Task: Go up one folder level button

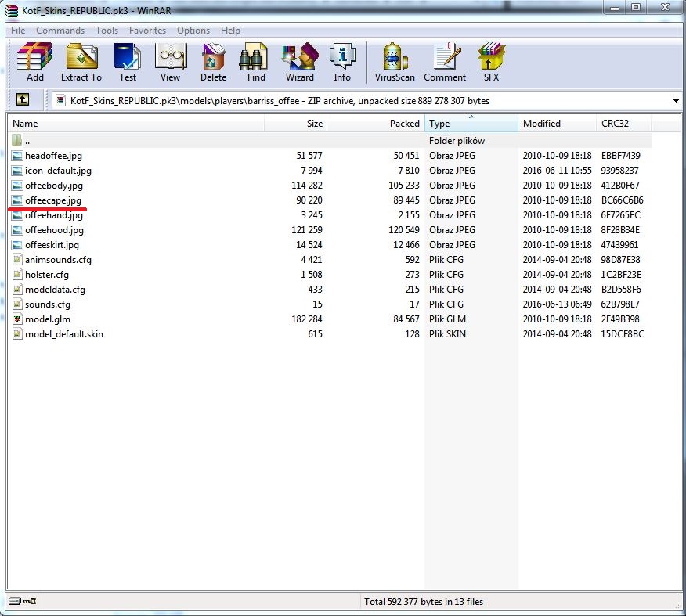Action: 23,99
